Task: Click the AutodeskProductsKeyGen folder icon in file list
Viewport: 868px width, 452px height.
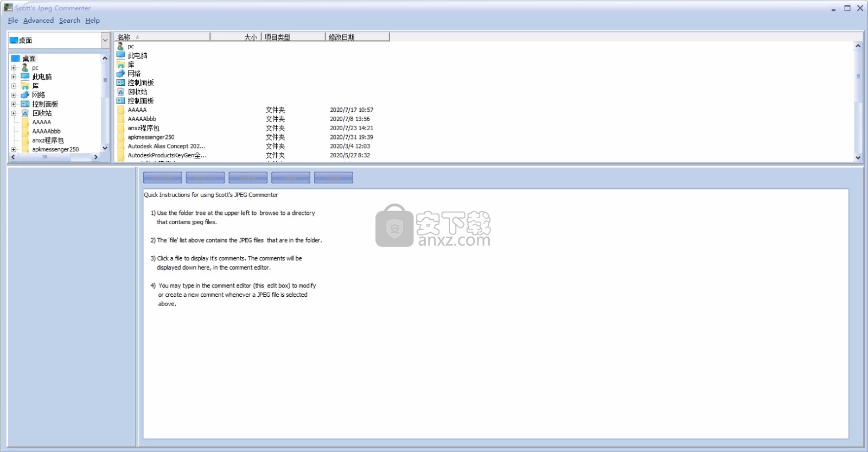Action: click(121, 155)
